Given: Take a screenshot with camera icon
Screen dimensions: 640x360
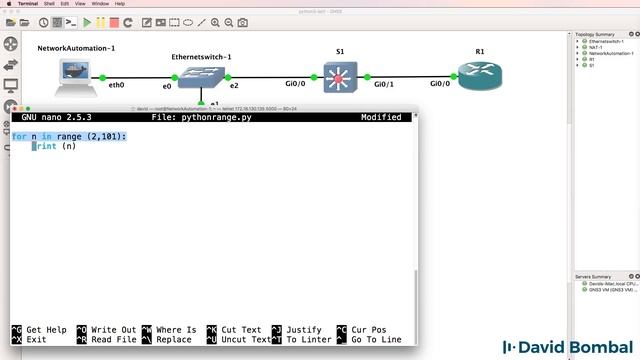Looking at the screenshot, I should pyautogui.click(x=242, y=22).
